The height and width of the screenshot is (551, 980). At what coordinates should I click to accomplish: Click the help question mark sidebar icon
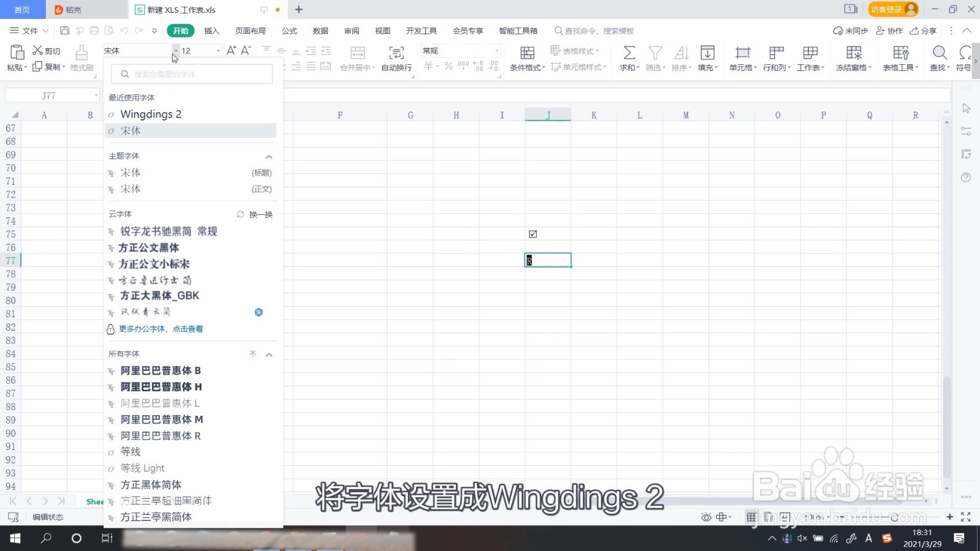coord(966,178)
